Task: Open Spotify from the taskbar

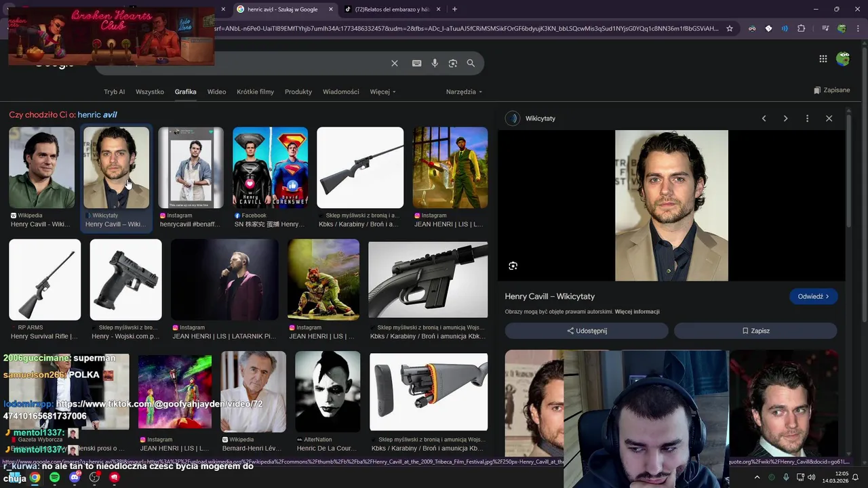Action: (x=54, y=477)
